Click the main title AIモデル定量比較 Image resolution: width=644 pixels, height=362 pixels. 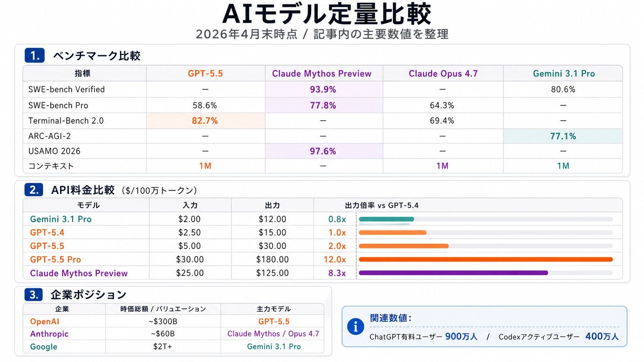pos(327,14)
